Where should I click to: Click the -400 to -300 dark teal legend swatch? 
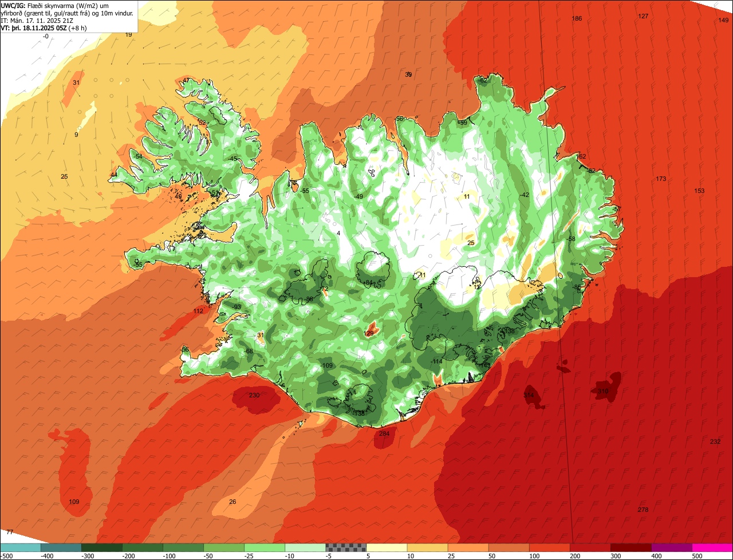61,547
